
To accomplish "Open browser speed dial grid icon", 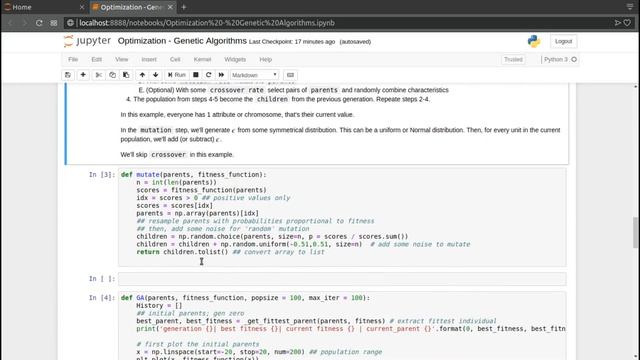I will tap(53, 23).
